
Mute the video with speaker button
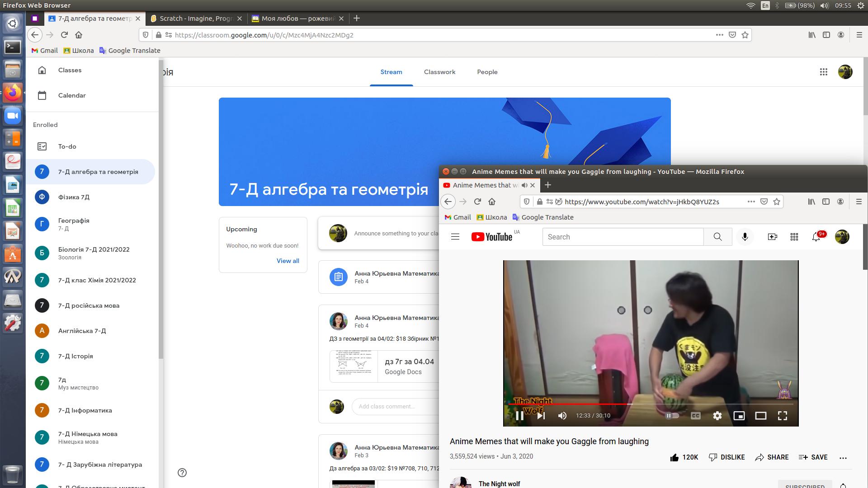562,416
